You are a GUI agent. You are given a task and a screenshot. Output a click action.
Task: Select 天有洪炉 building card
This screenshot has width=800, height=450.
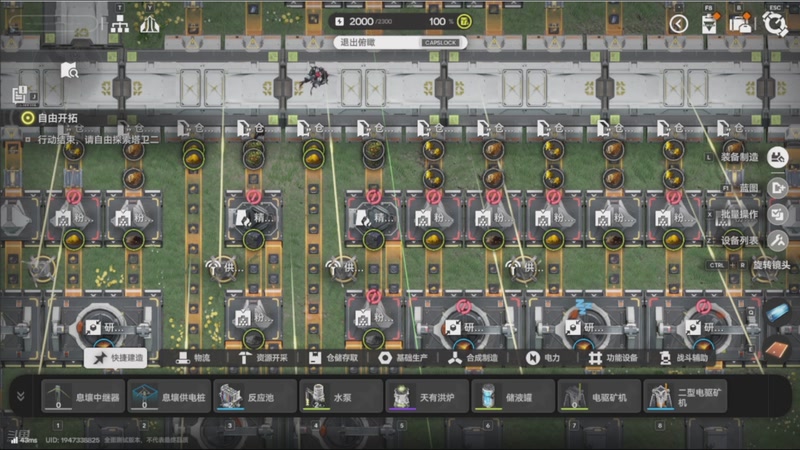click(x=427, y=396)
